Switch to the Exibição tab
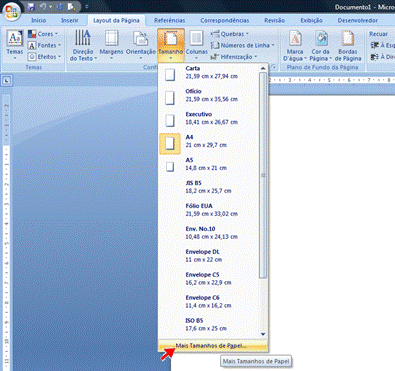395x371 pixels. [311, 20]
